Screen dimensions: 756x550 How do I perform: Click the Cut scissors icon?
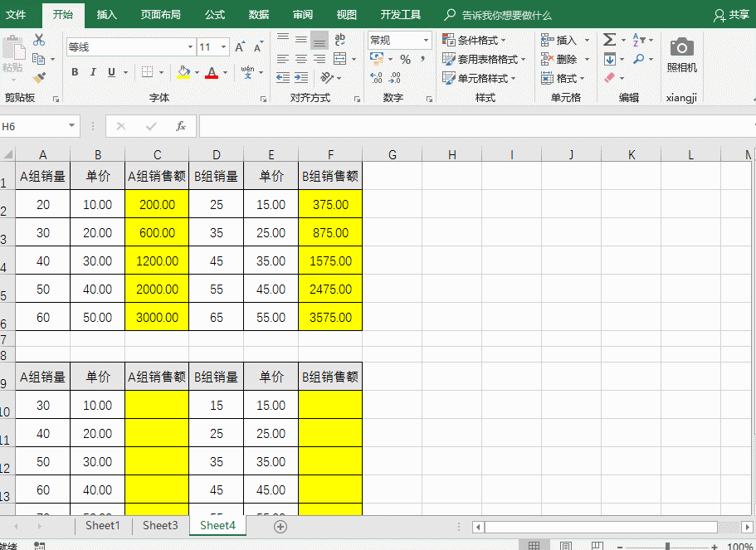[38, 40]
